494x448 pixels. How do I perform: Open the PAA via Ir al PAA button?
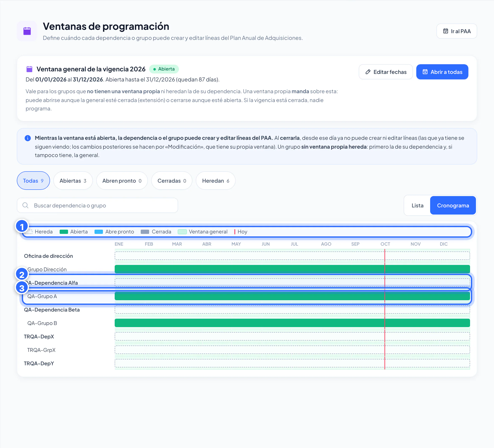(457, 31)
